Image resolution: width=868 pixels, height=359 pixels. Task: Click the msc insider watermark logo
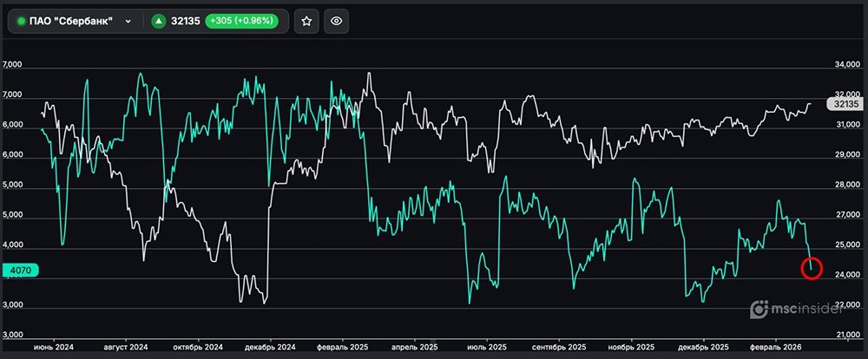tap(800, 310)
